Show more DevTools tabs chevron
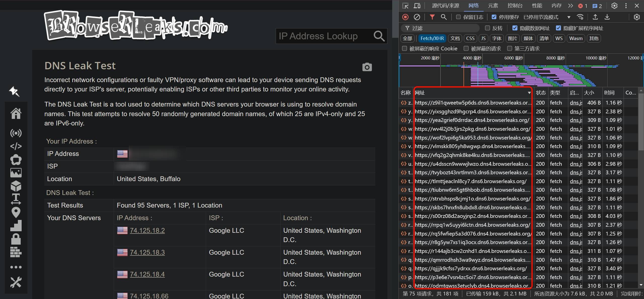This screenshot has width=644, height=299. pos(571,6)
